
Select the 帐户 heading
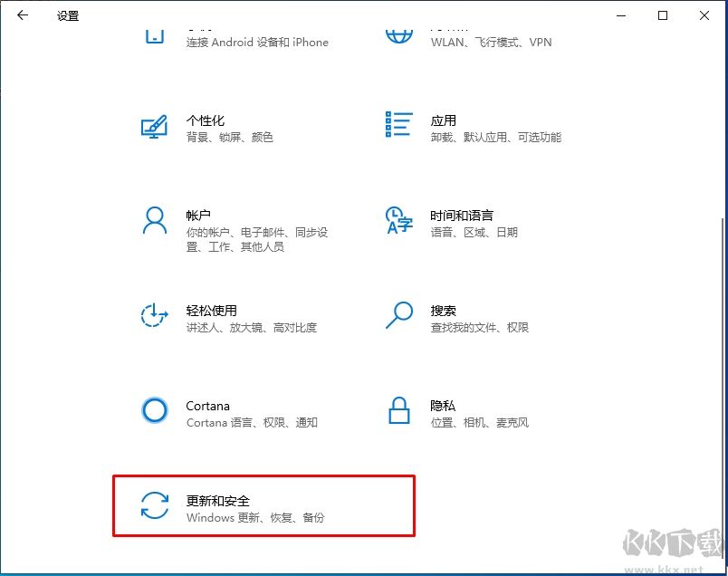click(198, 216)
